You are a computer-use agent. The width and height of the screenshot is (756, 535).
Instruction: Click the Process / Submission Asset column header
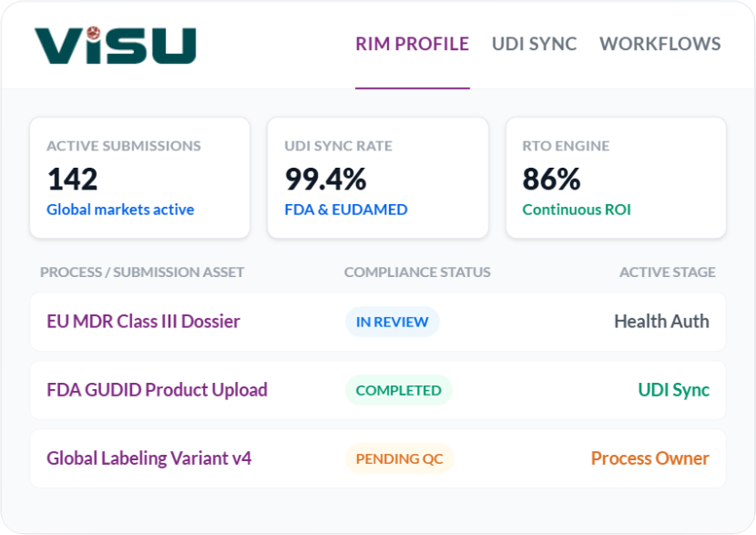[x=142, y=273]
